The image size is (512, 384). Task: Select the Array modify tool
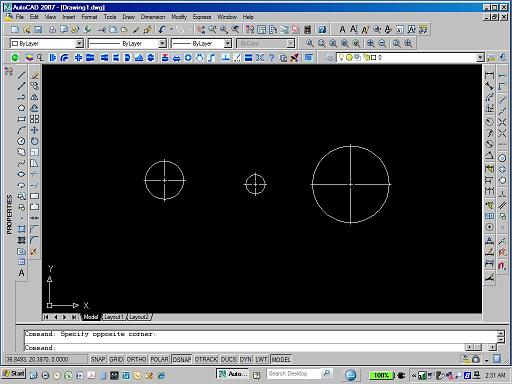[x=34, y=119]
